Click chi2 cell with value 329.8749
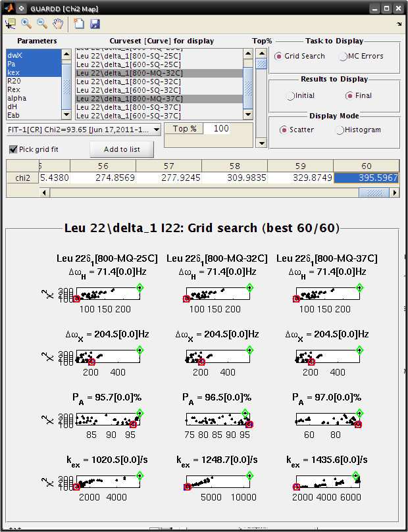Screen dimensions: 408x532 click(x=300, y=178)
